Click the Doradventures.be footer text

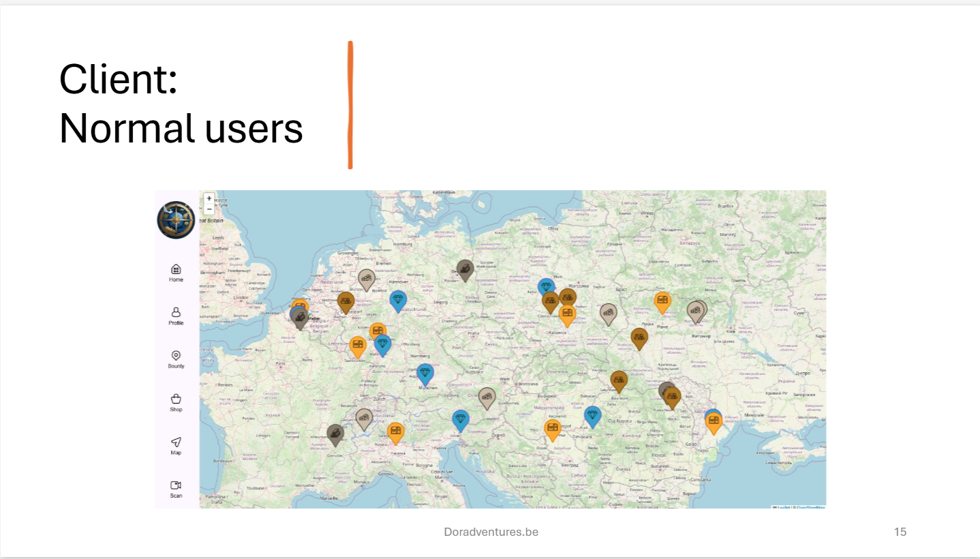click(491, 532)
